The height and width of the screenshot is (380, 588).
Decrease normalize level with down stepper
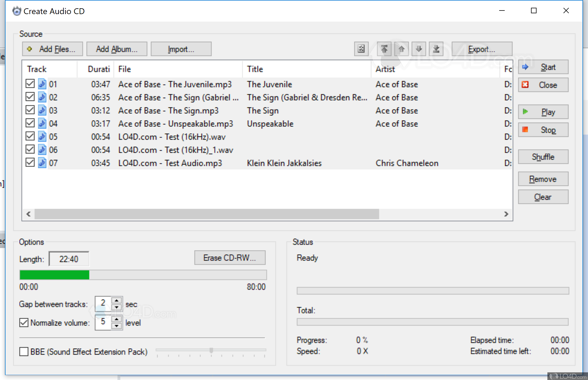117,326
